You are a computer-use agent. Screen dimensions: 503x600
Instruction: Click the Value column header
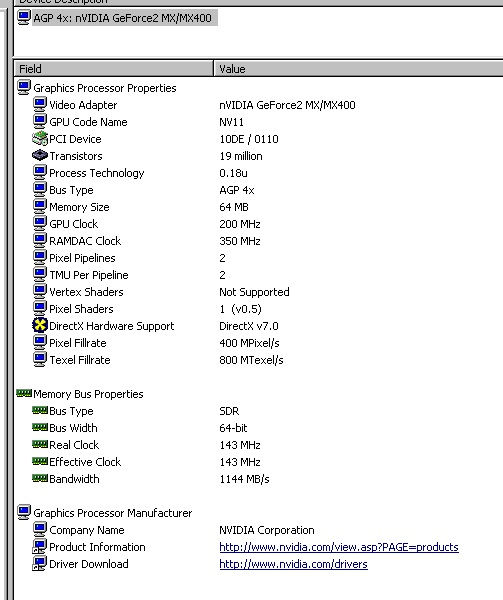tap(358, 68)
